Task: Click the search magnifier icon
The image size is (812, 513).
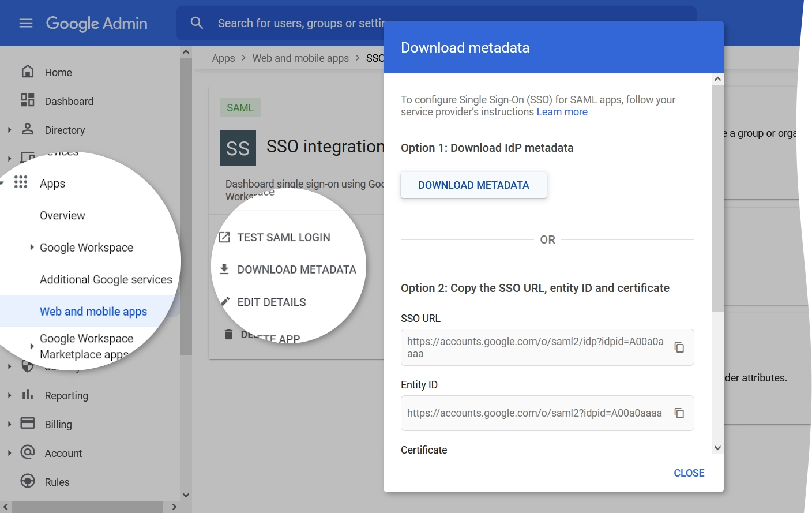Action: coord(197,23)
